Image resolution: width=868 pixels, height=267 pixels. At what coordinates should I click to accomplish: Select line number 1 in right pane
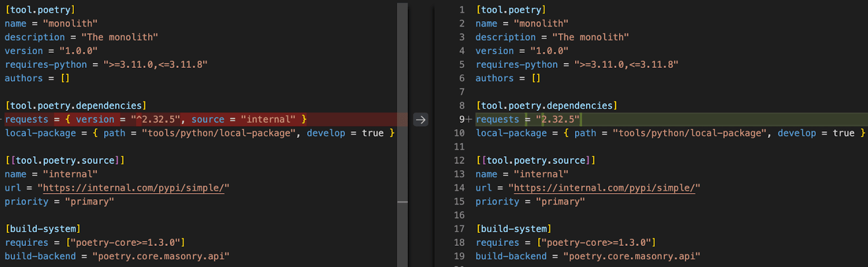(462, 10)
